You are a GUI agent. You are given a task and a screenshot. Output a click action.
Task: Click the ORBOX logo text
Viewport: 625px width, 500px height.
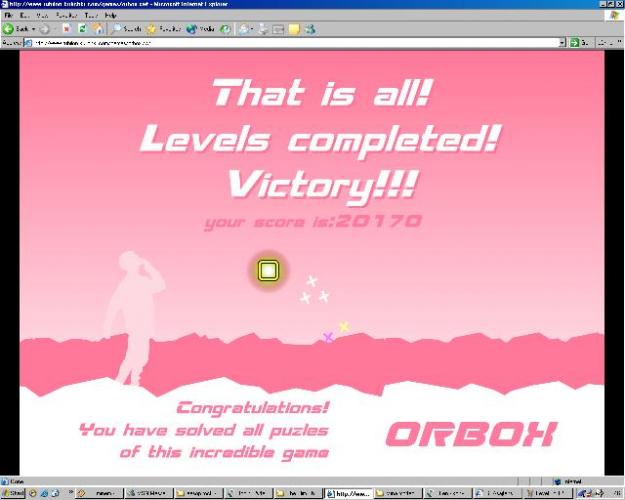pos(471,434)
